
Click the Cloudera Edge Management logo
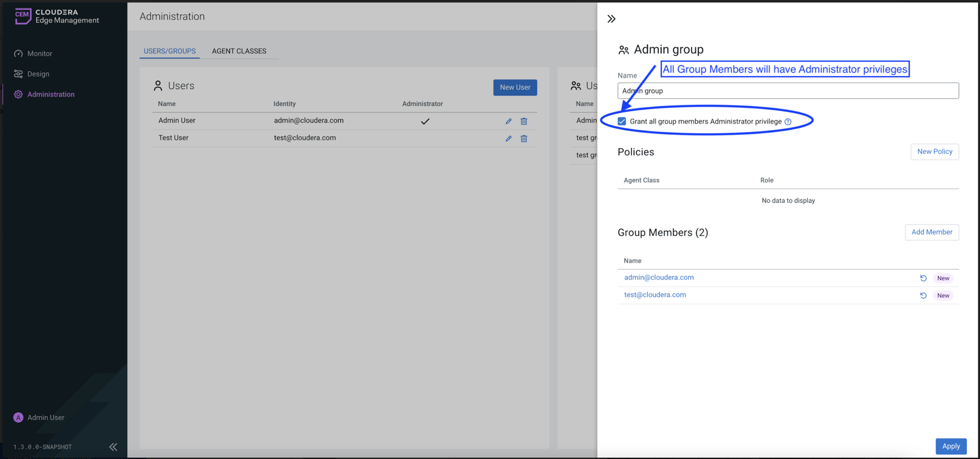tap(57, 16)
